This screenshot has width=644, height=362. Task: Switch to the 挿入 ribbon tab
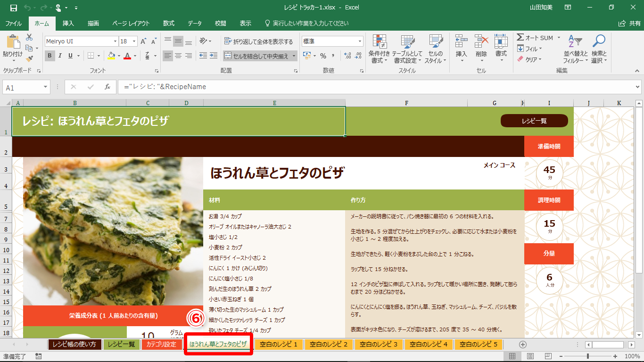[68, 23]
